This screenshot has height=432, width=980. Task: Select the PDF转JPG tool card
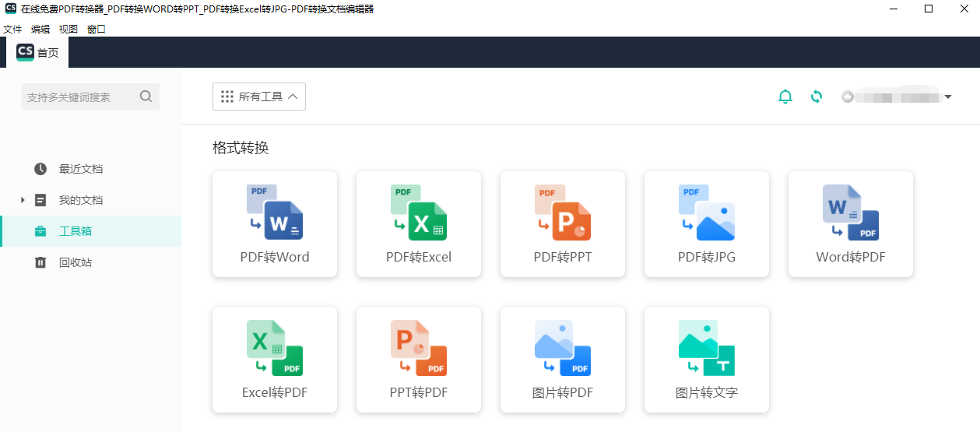coord(707,224)
